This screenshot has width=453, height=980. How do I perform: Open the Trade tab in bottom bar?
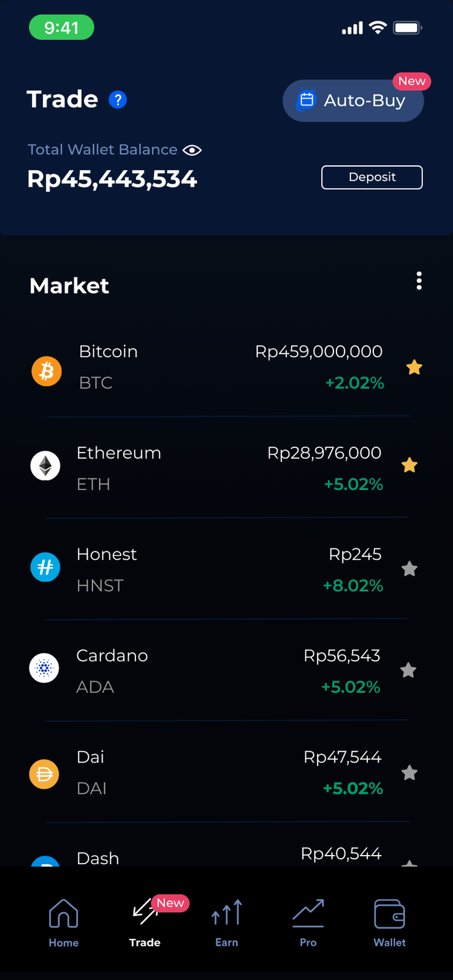145,922
